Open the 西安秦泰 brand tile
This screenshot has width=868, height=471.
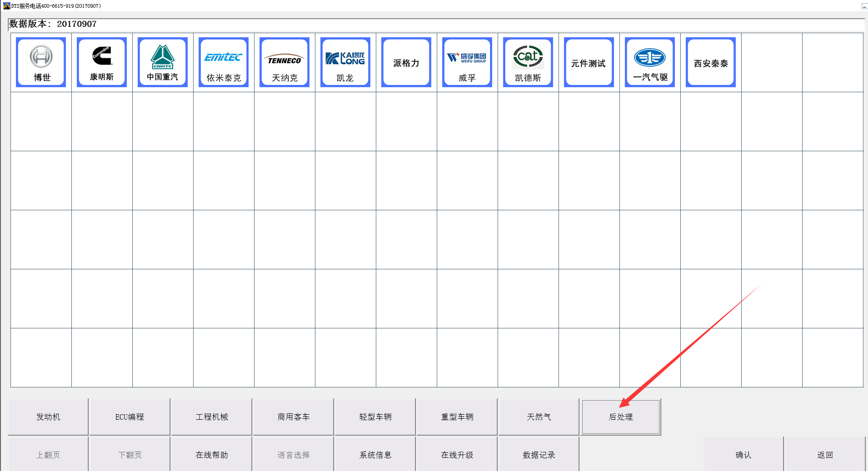click(x=711, y=62)
